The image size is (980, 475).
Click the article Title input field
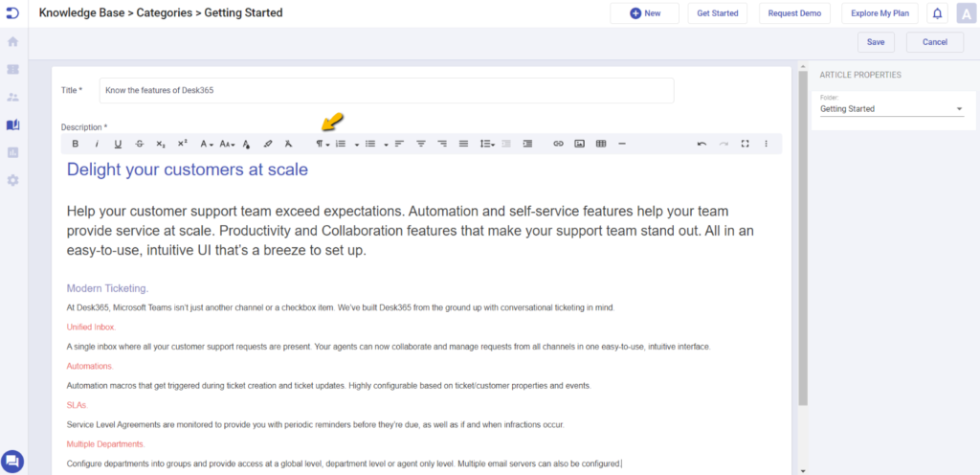coord(387,91)
